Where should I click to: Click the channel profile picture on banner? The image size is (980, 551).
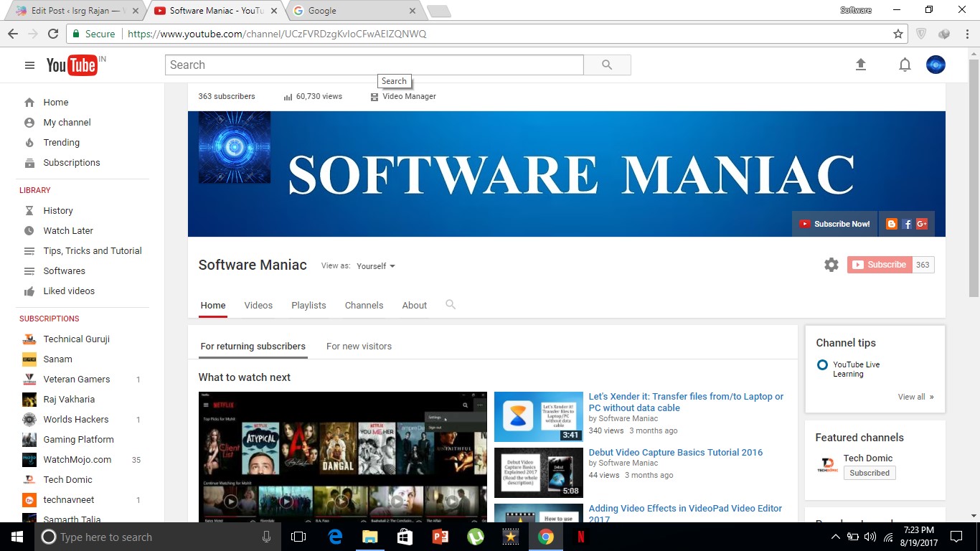(235, 147)
